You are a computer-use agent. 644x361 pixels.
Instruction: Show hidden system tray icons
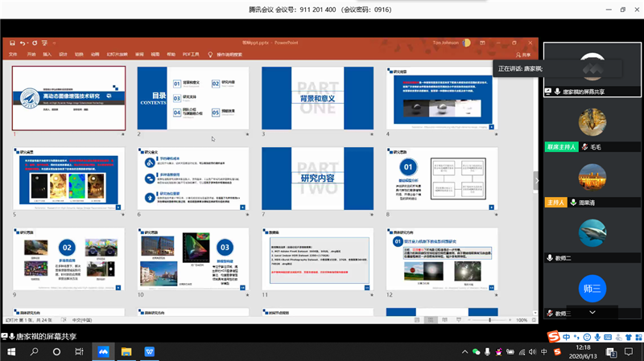[x=465, y=351]
